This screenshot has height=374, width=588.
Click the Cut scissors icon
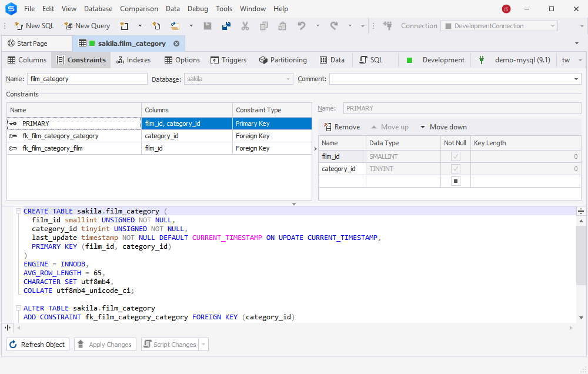click(x=245, y=26)
